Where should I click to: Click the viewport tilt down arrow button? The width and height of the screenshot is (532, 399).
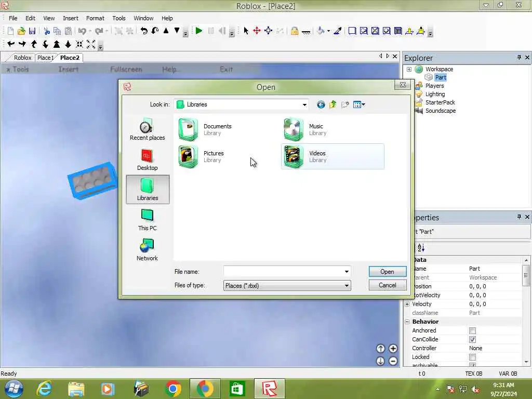(x=380, y=361)
